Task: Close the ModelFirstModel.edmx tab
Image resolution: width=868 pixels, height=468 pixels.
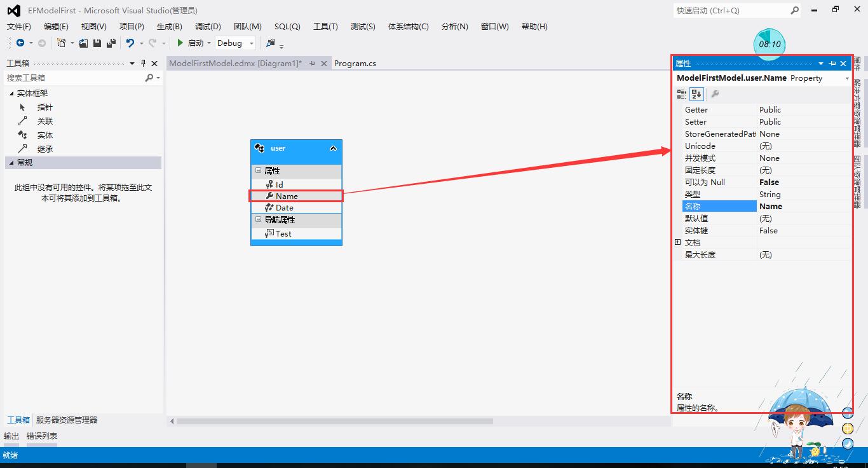Action: click(x=323, y=63)
